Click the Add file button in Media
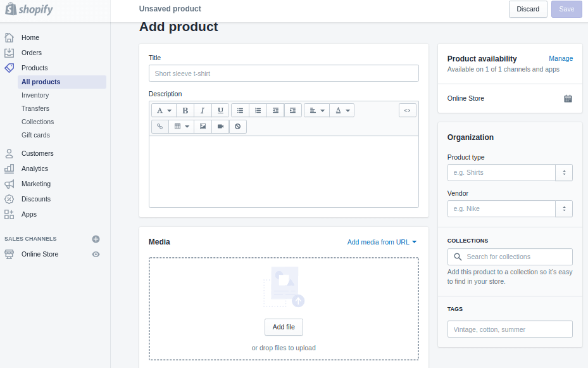Screen dimensions: 588x368 [x=284, y=327]
